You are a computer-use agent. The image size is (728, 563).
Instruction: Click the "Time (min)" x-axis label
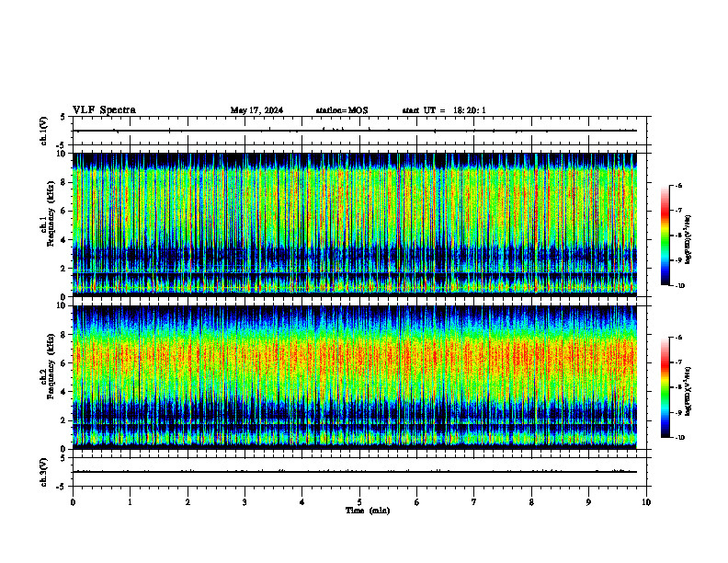coord(368,511)
